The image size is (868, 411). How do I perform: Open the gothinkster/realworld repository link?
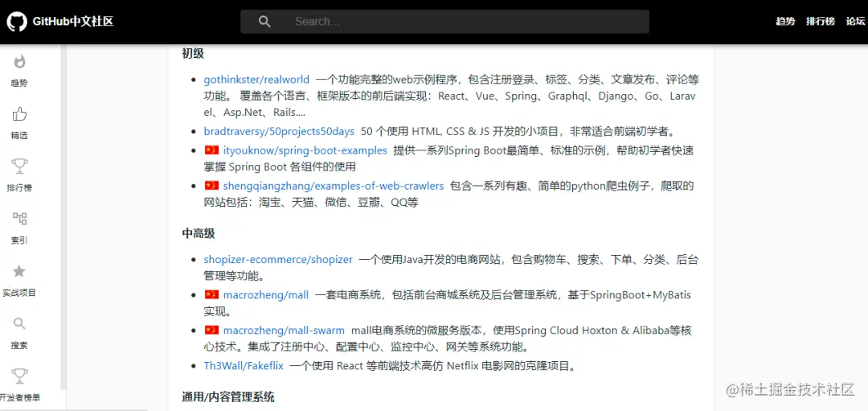[256, 80]
